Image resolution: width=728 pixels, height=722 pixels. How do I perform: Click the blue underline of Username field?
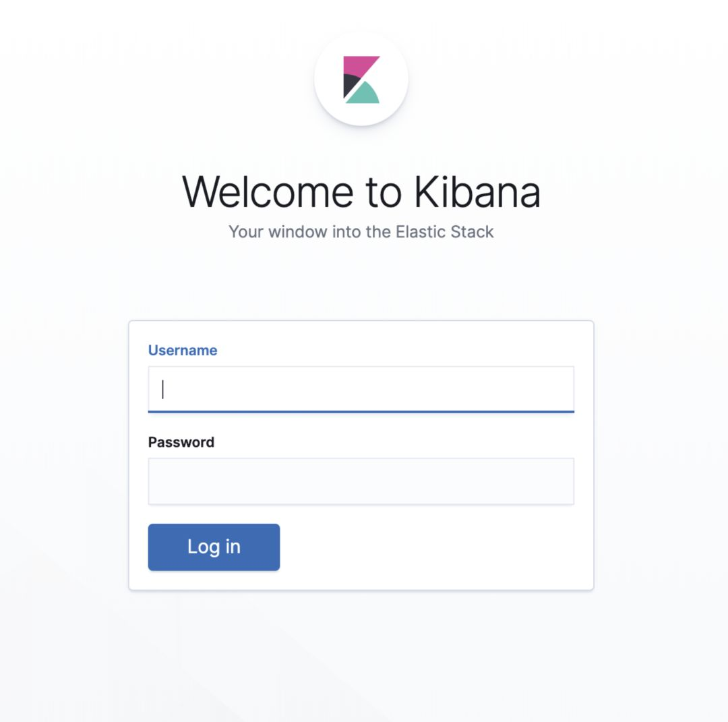click(361, 411)
